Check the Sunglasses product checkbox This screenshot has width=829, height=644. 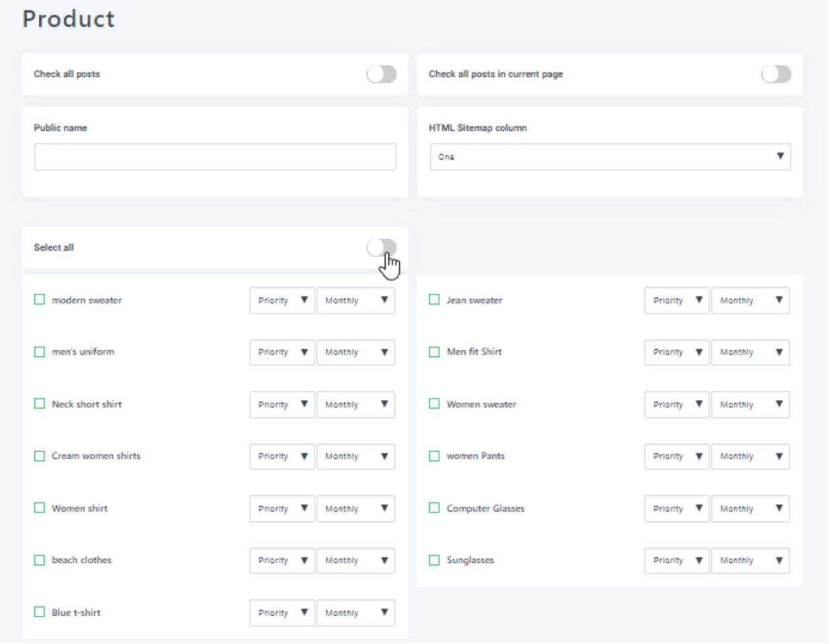coord(434,559)
